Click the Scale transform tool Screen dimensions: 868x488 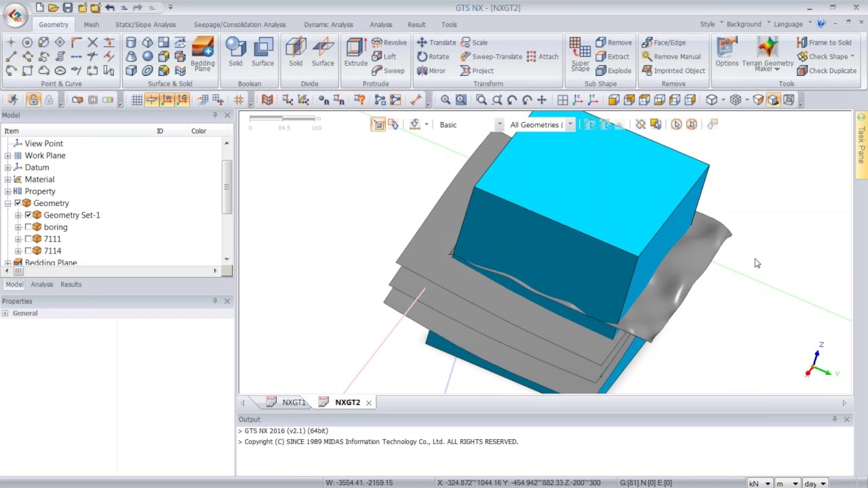[x=474, y=42]
